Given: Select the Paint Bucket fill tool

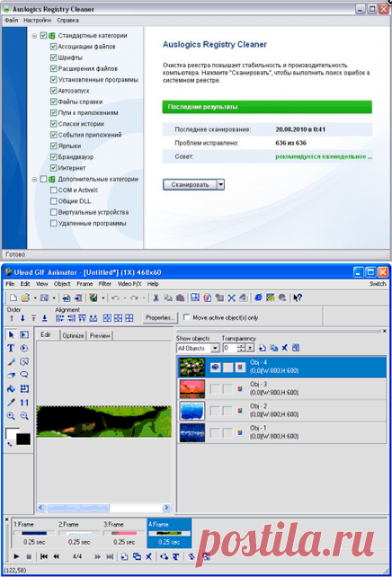Looking at the screenshot, I should [x=11, y=388].
